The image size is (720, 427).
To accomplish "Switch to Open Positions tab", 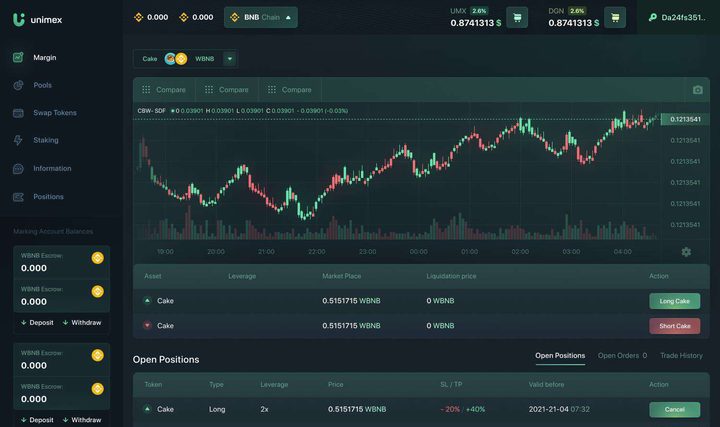I will (560, 355).
